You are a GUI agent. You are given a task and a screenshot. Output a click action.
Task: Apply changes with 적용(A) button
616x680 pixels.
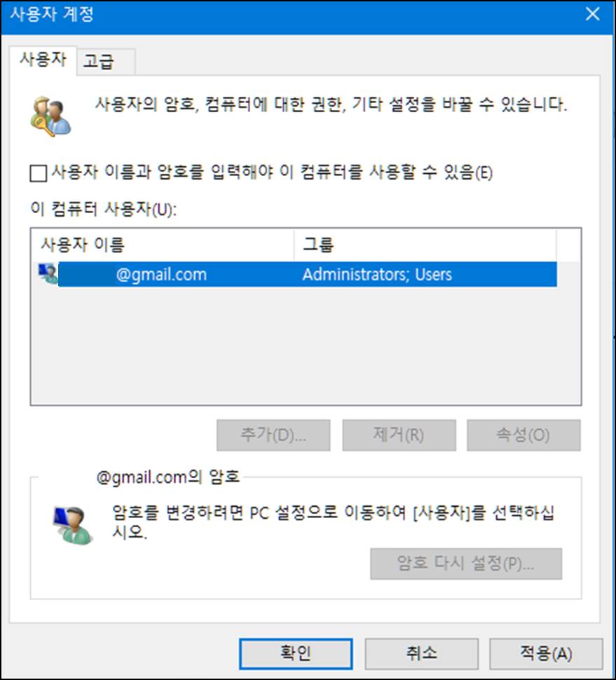coord(546,653)
